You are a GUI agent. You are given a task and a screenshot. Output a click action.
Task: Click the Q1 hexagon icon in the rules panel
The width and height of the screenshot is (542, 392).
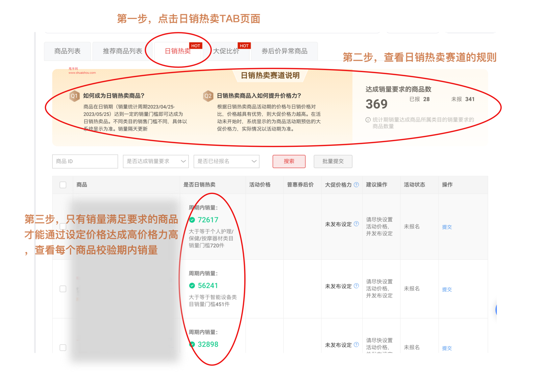pyautogui.click(x=74, y=96)
